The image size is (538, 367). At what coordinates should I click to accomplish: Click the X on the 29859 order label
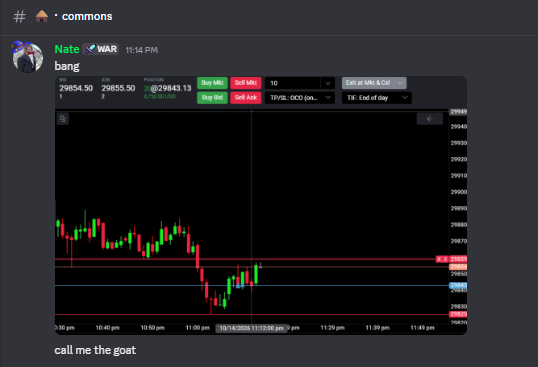(x=439, y=259)
